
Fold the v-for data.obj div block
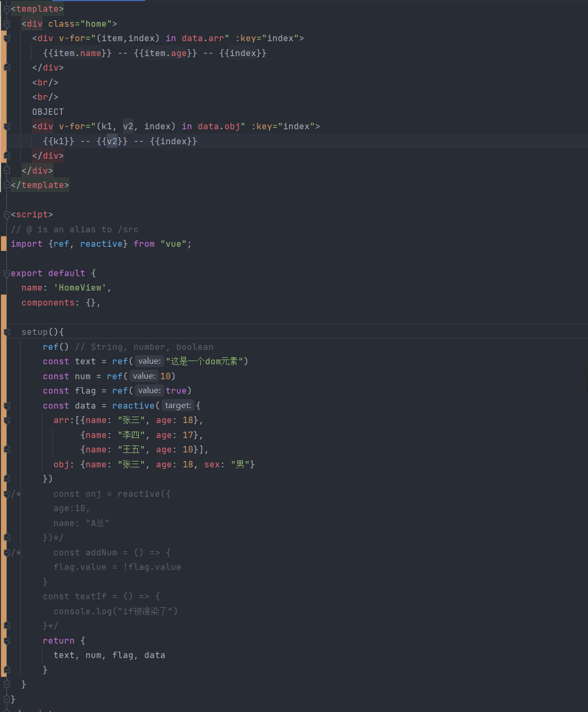(7, 127)
